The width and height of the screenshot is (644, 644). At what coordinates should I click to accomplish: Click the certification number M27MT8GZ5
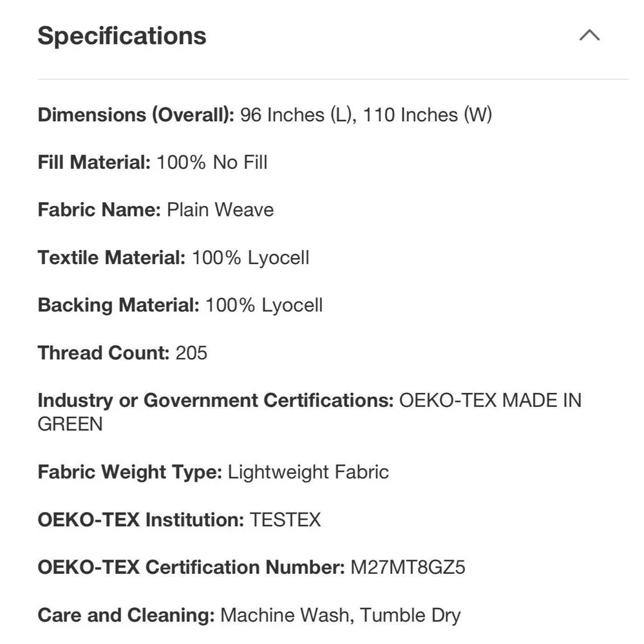[408, 567]
